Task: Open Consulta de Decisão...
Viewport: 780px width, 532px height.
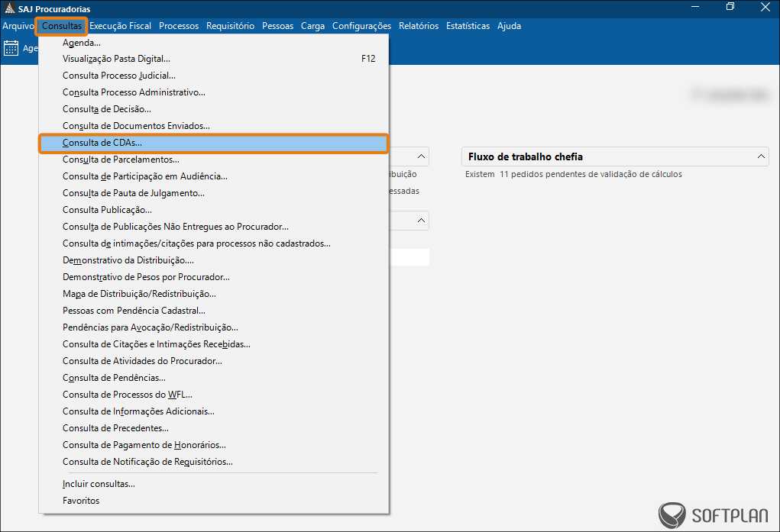Action: [x=214, y=109]
